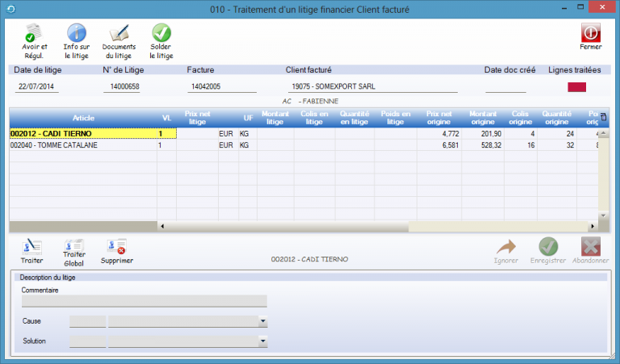Open Info sur le litige
620x364 pixels.
click(x=76, y=33)
